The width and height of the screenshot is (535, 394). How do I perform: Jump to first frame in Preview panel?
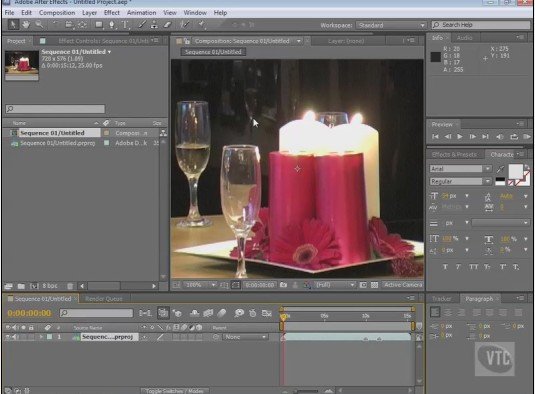click(x=435, y=136)
